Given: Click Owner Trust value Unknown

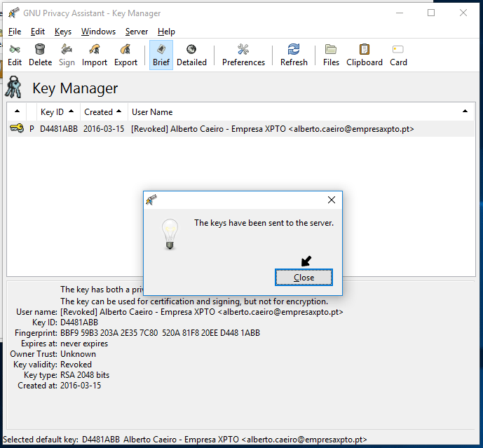Looking at the screenshot, I should tap(78, 354).
